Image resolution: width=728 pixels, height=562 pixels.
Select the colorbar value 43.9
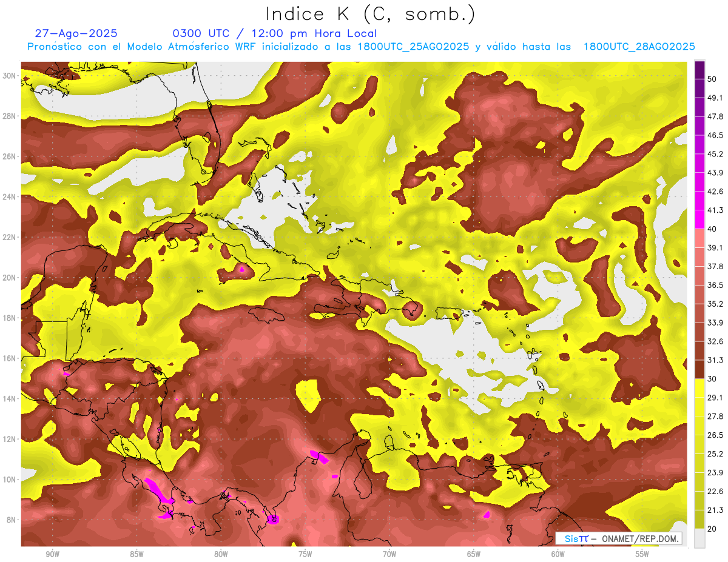[715, 173]
